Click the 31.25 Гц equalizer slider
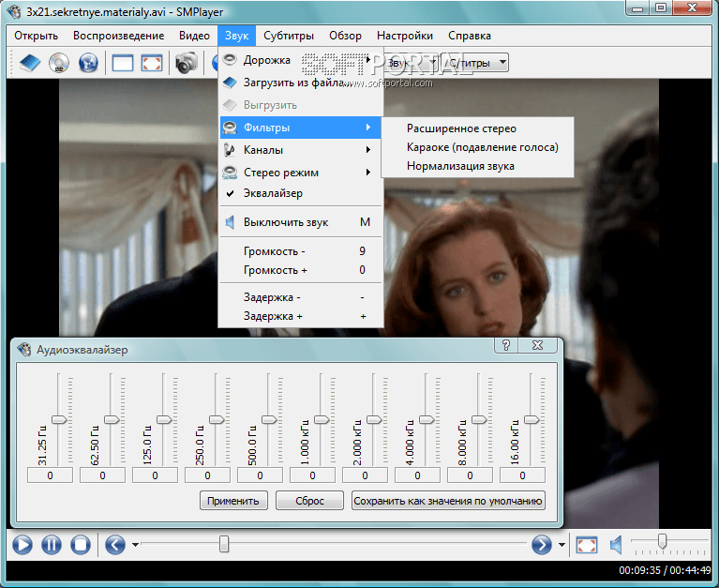 click(x=59, y=420)
